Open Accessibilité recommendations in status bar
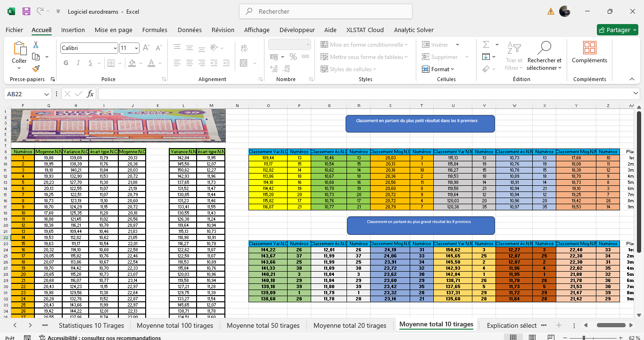Viewport: 644px width, 340px height. coord(100,338)
